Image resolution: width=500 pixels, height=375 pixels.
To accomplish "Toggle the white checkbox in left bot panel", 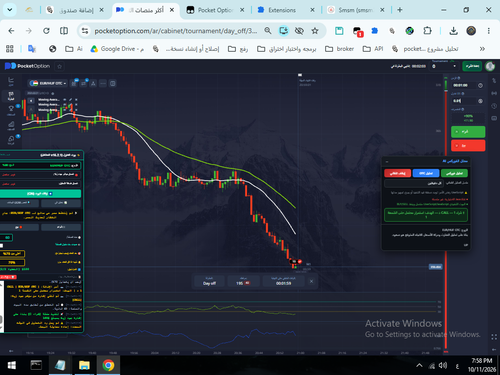I will (2, 246).
